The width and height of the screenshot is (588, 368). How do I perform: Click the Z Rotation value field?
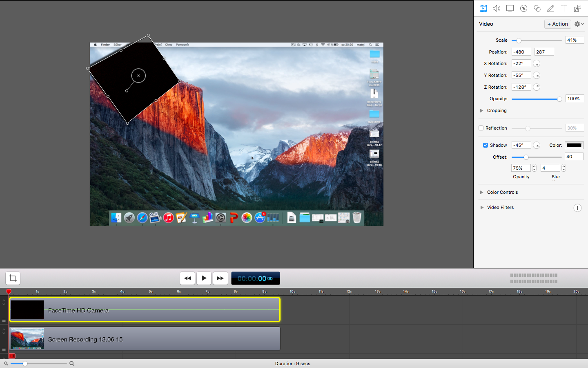tap(521, 87)
